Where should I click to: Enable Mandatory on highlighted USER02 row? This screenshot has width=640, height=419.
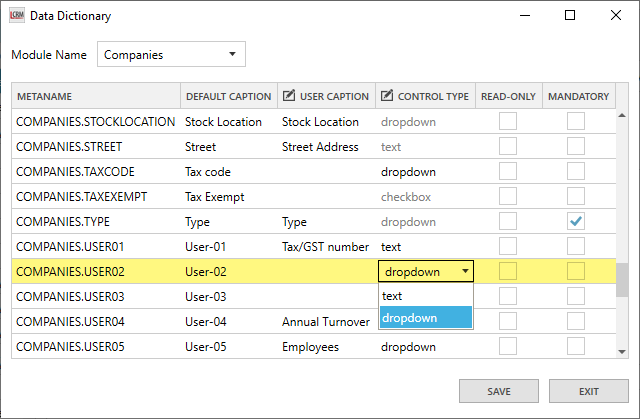pos(576,271)
